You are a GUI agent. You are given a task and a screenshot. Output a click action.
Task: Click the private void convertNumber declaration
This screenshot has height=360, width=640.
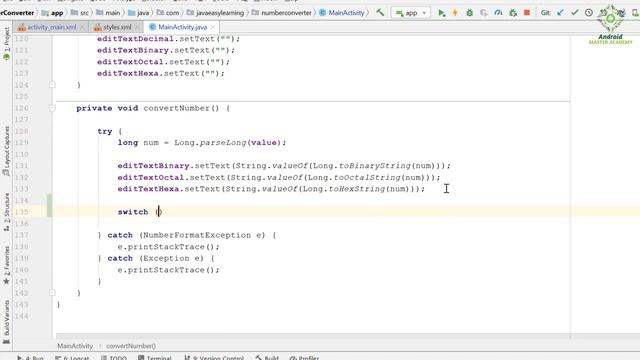tap(153, 108)
